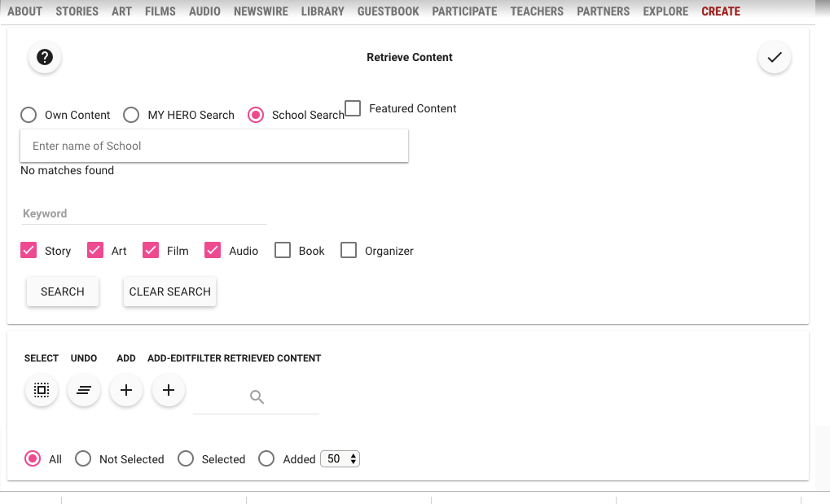The width and height of the screenshot is (830, 504).
Task: Check the Book content type
Action: pos(282,250)
